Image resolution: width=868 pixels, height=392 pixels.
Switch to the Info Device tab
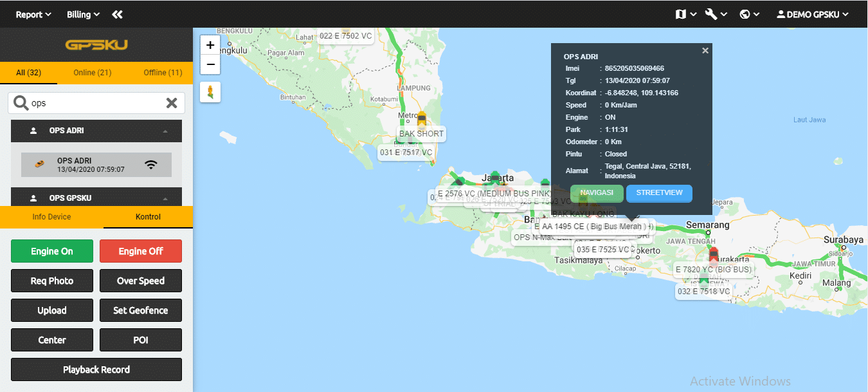(51, 217)
